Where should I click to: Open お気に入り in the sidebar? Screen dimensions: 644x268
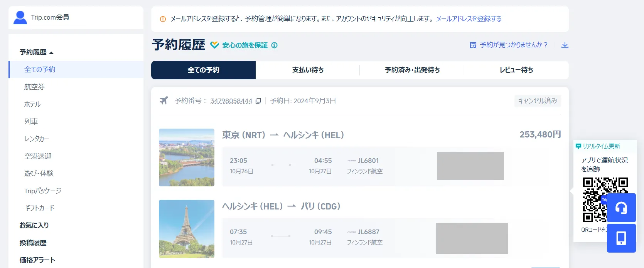(x=34, y=226)
